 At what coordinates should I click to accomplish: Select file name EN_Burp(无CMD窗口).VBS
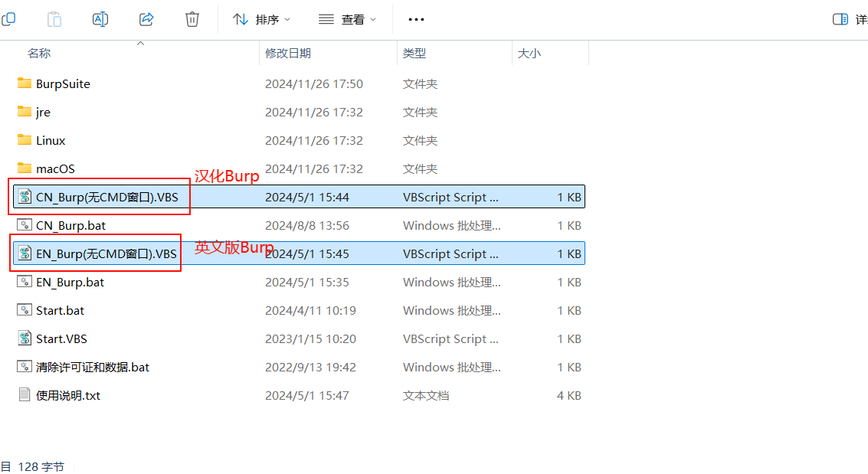[106, 254]
